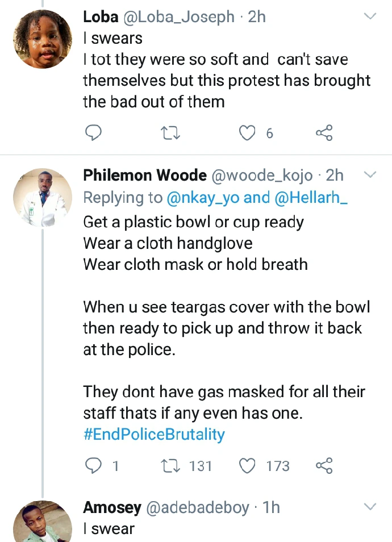Open reply on Philemon Woode's tweet

pos(93,466)
